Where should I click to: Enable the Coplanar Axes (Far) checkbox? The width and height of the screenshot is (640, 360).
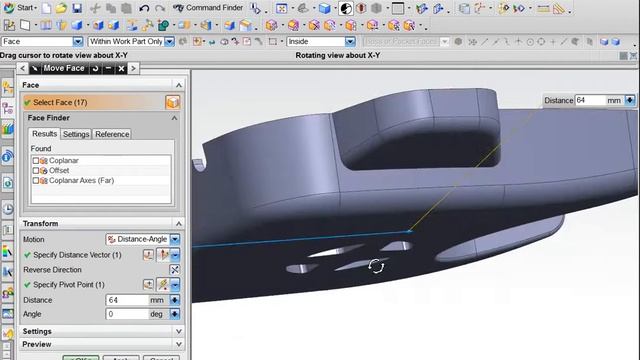(x=36, y=180)
